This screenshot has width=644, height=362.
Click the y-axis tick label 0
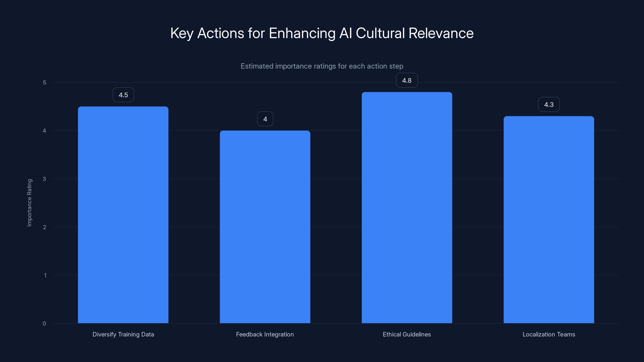click(44, 324)
